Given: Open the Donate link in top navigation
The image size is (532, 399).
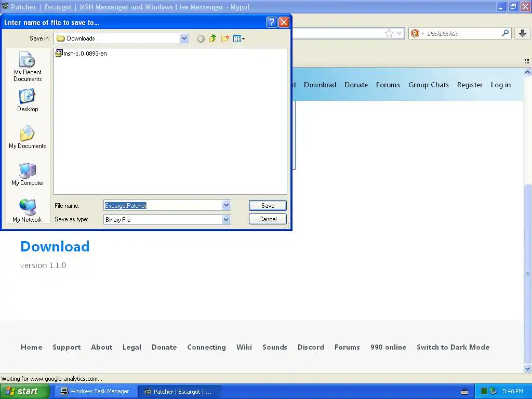Looking at the screenshot, I should [x=356, y=85].
